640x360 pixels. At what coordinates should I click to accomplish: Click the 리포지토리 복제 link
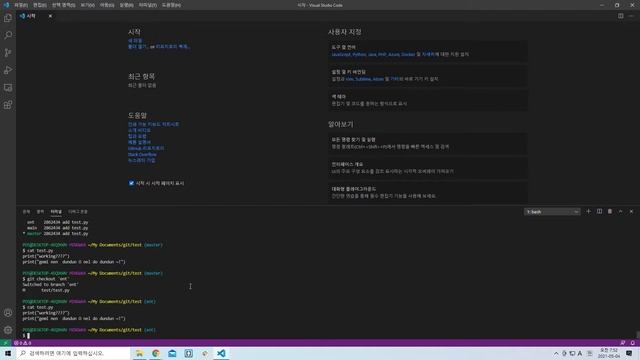(x=173, y=47)
